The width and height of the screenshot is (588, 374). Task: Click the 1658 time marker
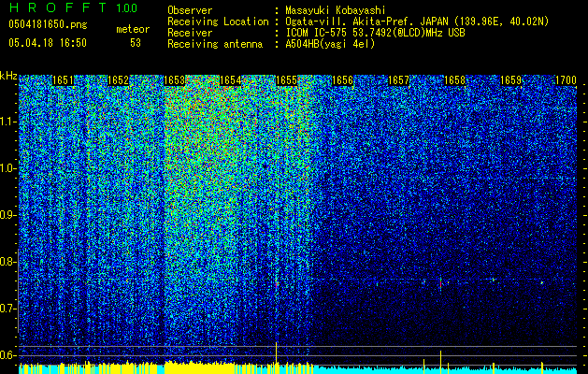click(x=454, y=80)
